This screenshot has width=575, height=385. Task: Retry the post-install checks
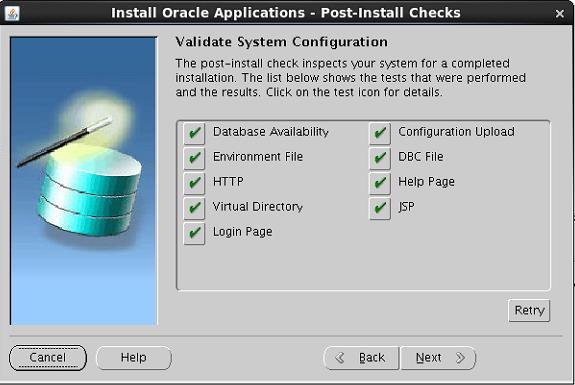point(529,311)
